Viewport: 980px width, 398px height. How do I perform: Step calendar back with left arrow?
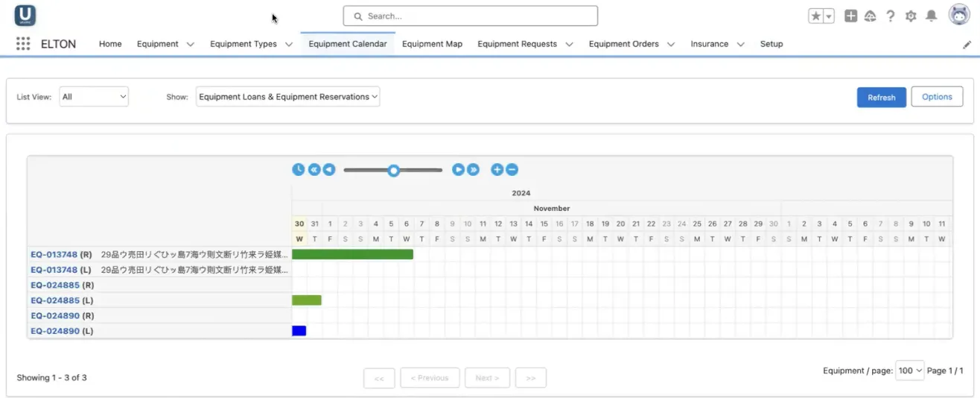pos(329,169)
